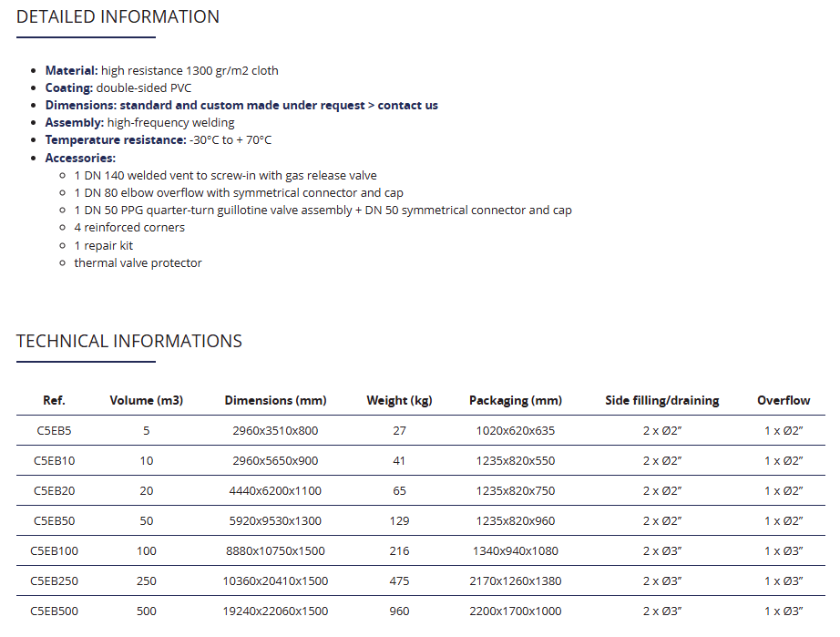This screenshot has height=637, width=840.
Task: Select the C5EB20 reference in the table
Action: (x=55, y=491)
